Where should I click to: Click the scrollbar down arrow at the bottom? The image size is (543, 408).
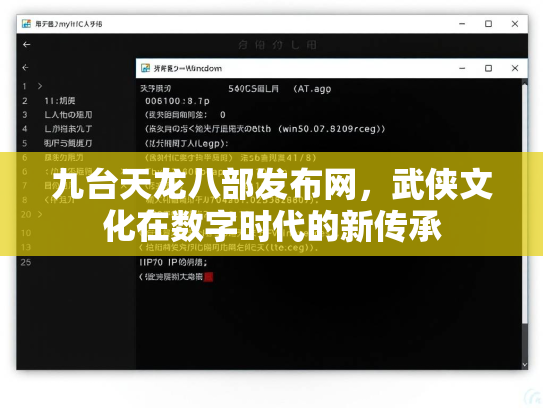pos(525,365)
